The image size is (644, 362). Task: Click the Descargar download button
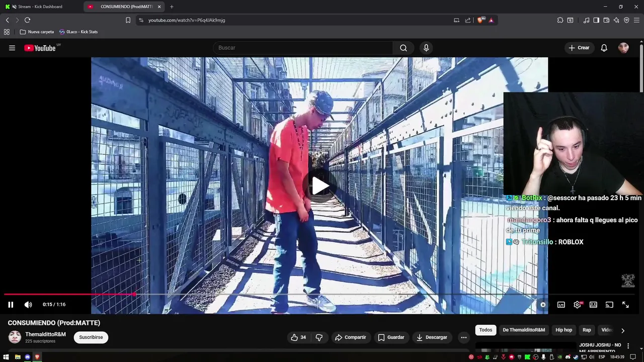point(432,337)
